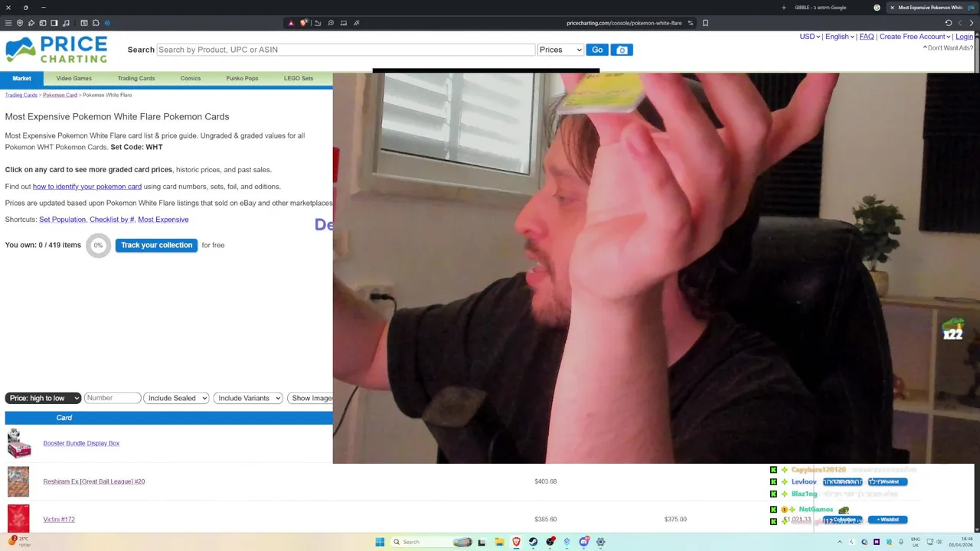Open the 'Checklist by #' shortcut link
Screen dimensions: 980x551
[x=112, y=220]
